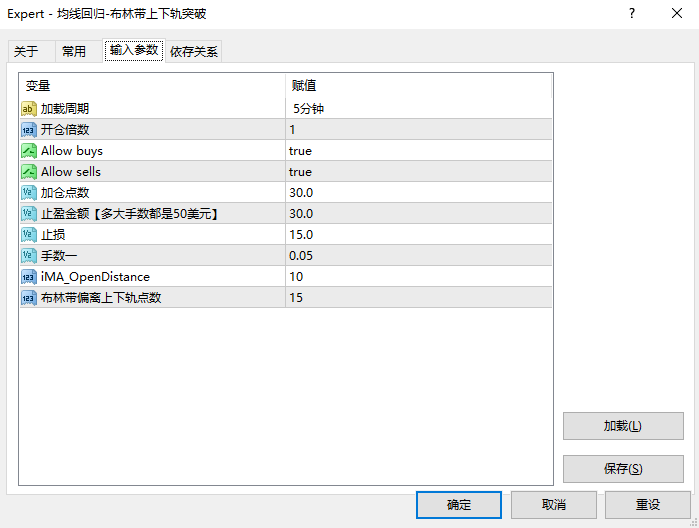Click the string icon beside 加载周期
Viewport: 699px width, 528px height.
29,108
